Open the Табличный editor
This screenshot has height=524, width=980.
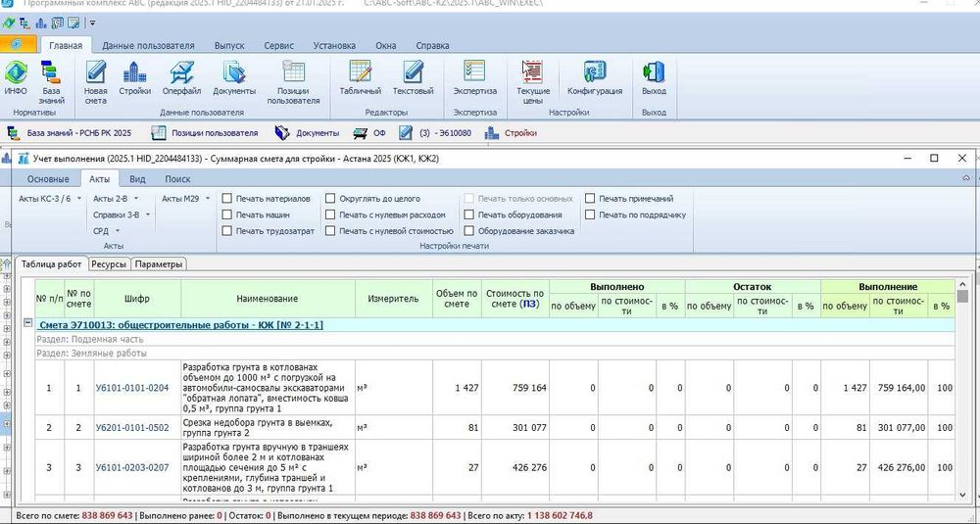(360, 77)
